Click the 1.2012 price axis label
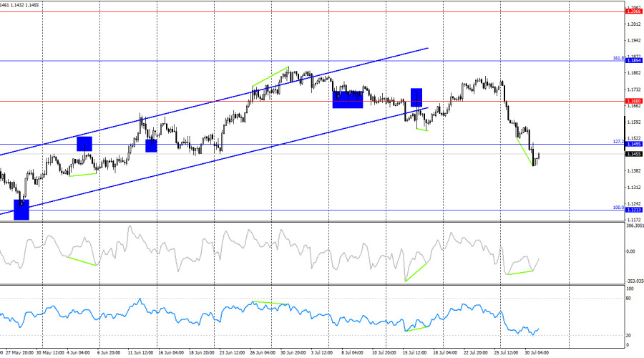The image size is (644, 358). coord(634,24)
